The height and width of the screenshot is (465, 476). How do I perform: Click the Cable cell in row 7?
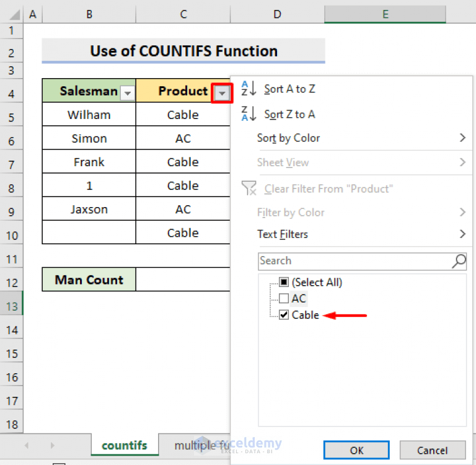tap(183, 162)
